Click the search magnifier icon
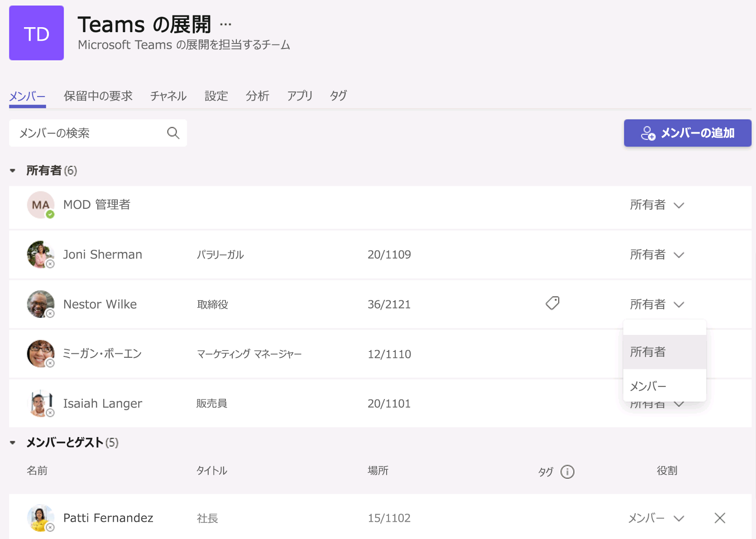Viewport: 756px width, 539px height. click(x=173, y=133)
